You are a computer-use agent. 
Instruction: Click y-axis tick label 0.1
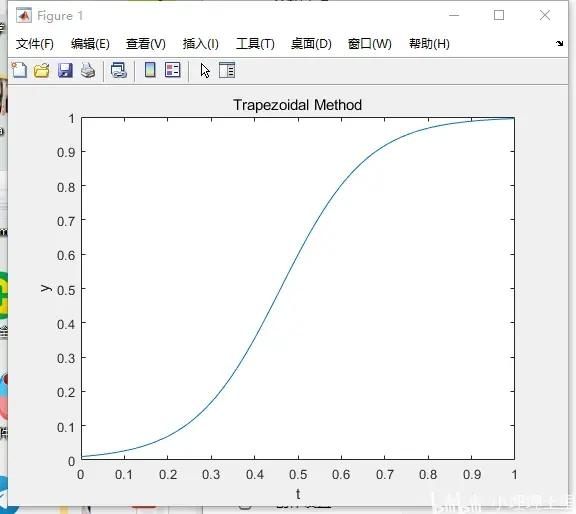click(66, 428)
